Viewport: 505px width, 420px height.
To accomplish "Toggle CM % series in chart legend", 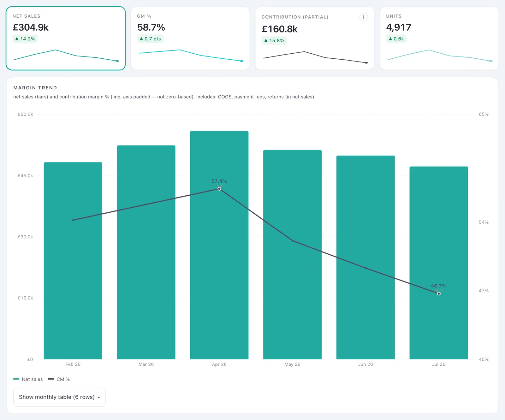I will click(59, 379).
